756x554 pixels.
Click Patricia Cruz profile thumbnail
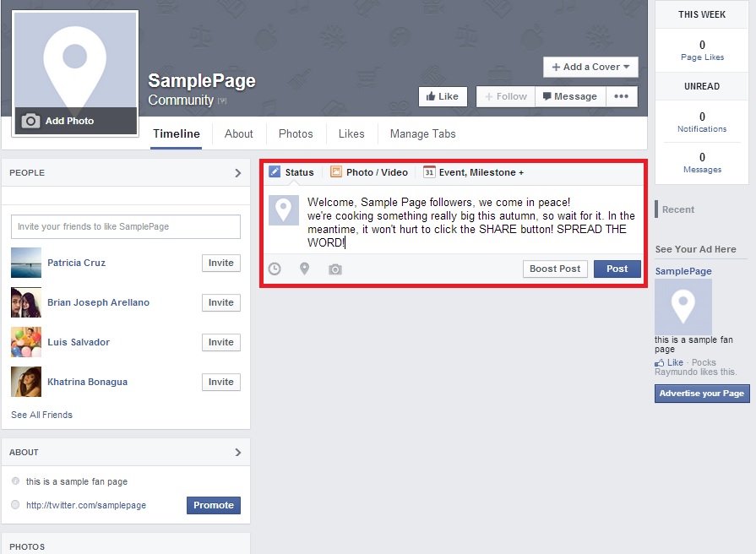(x=26, y=263)
